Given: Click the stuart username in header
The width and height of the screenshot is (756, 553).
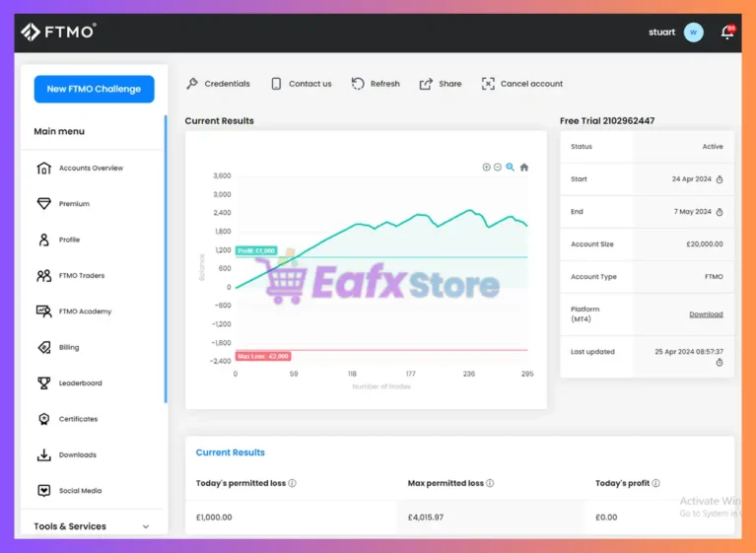Looking at the screenshot, I should [x=661, y=33].
